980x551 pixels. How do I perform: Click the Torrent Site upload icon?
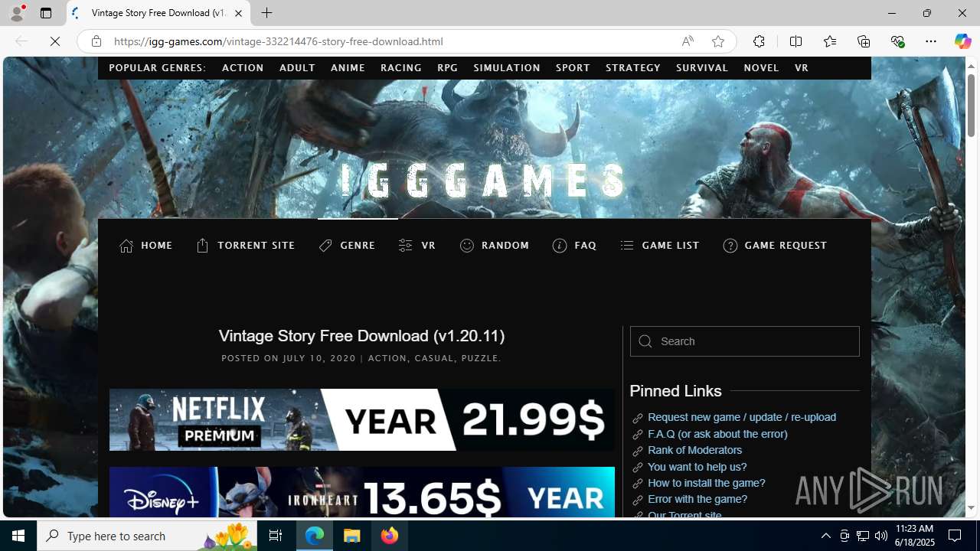tap(202, 246)
